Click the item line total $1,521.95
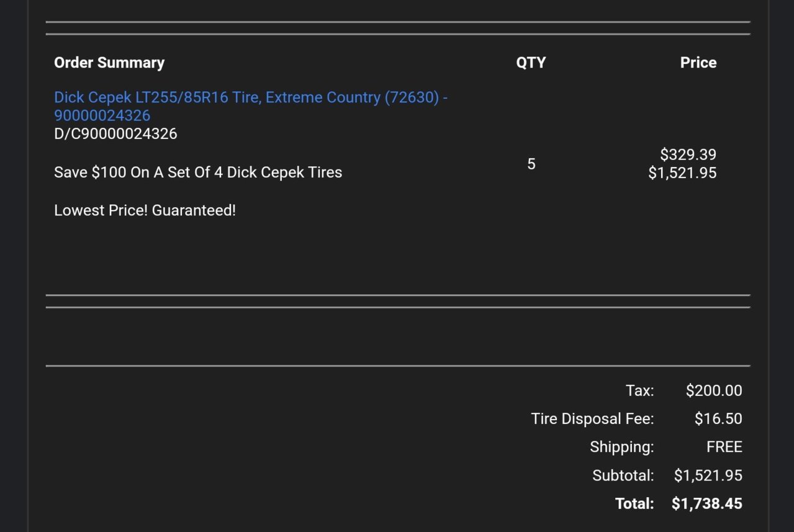The height and width of the screenshot is (532, 794). [x=682, y=173]
